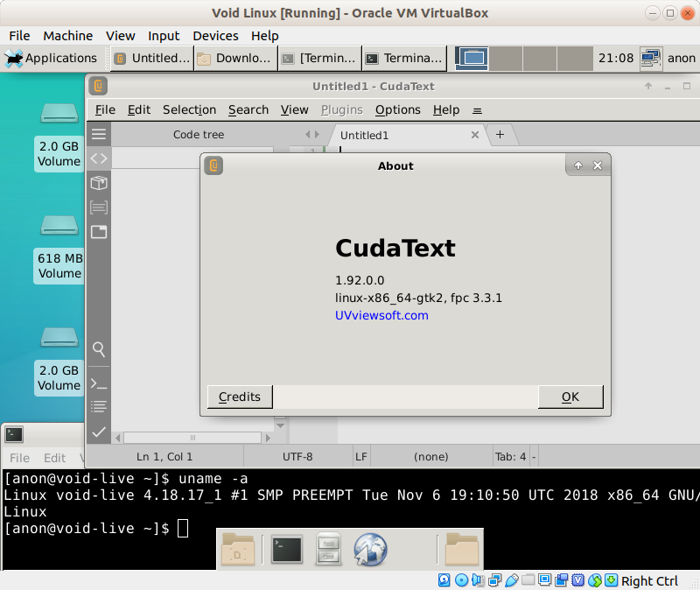Launch the web browser globe dock icon

pyautogui.click(x=370, y=550)
